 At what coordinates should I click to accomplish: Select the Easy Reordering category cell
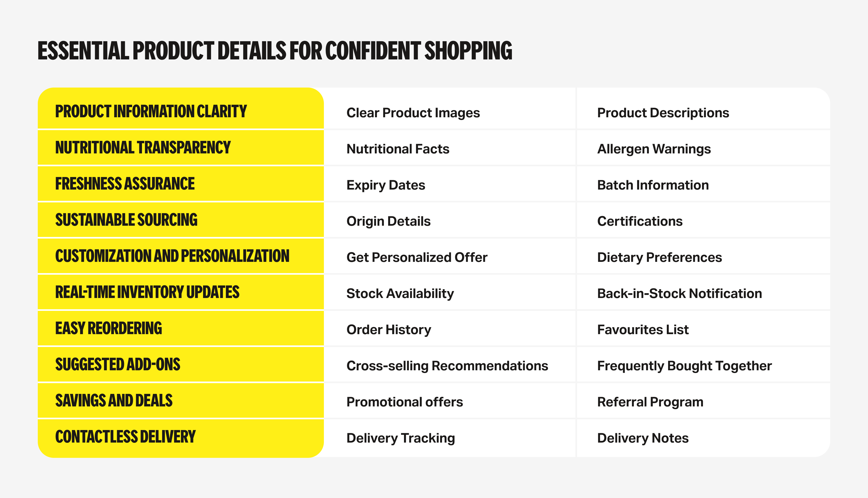(x=108, y=328)
